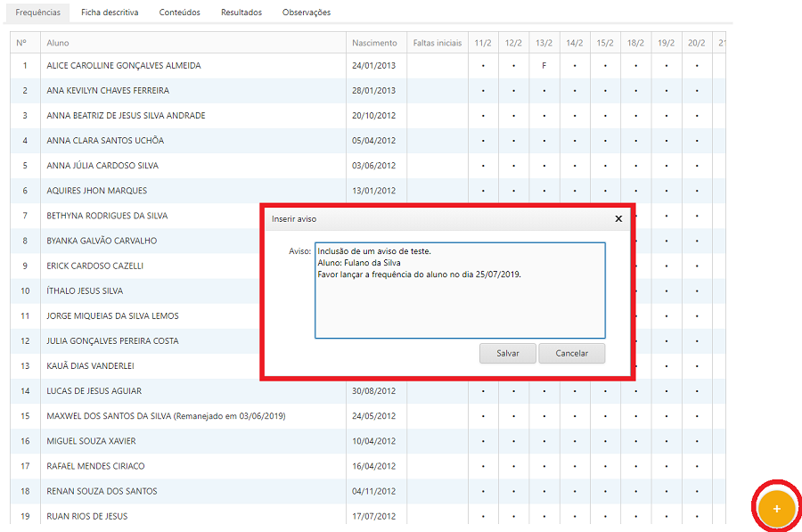Screen dimensions: 802x532
Task: Click the Nascimento column header
Action: point(374,43)
